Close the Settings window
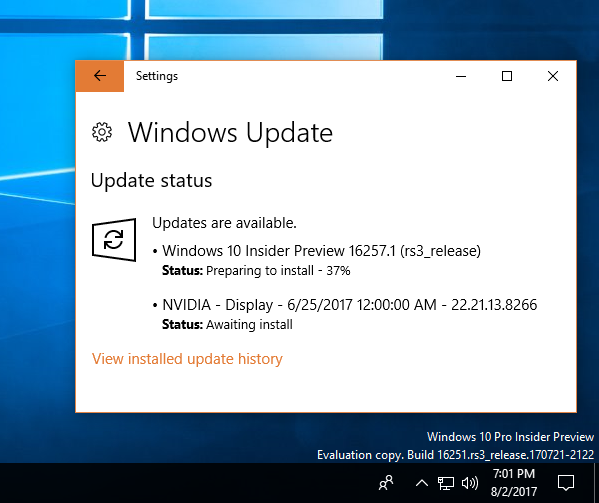The height and width of the screenshot is (503, 599). tap(553, 76)
